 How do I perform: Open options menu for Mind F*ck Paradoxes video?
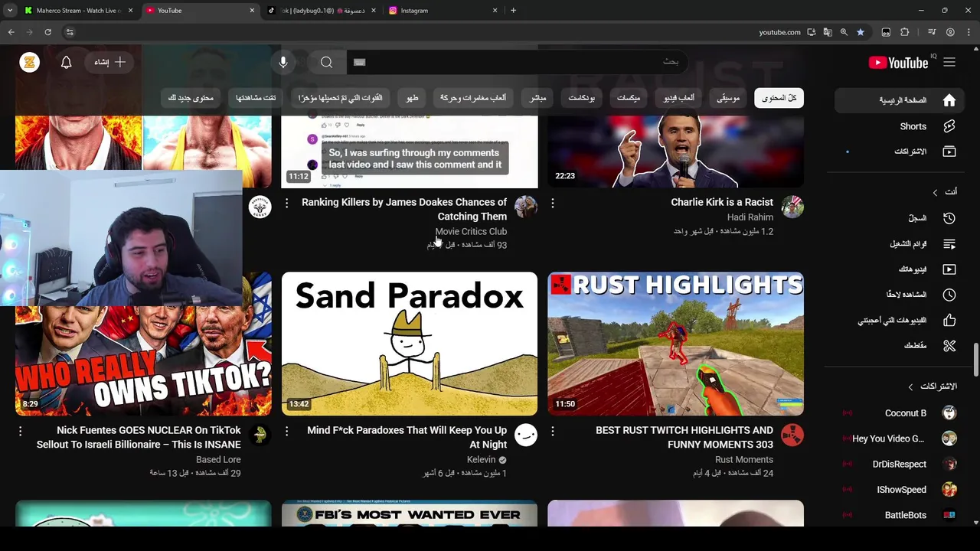click(x=286, y=431)
